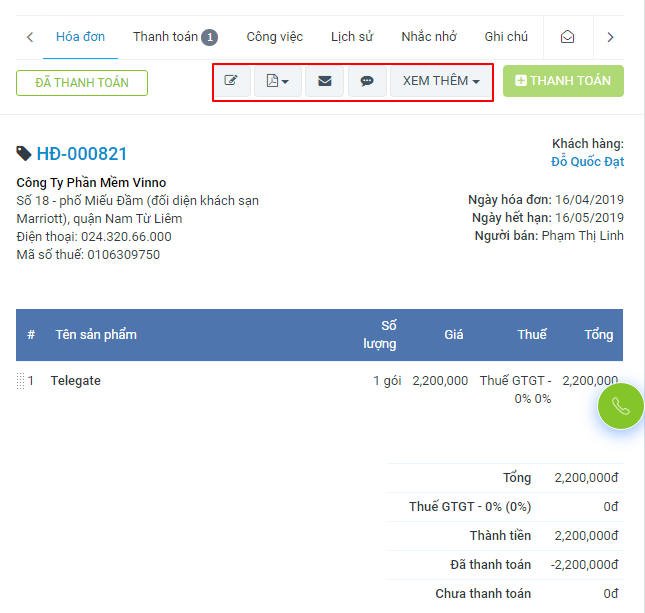Click the edit invoice pencil icon
This screenshot has height=613, width=645.
click(x=232, y=81)
